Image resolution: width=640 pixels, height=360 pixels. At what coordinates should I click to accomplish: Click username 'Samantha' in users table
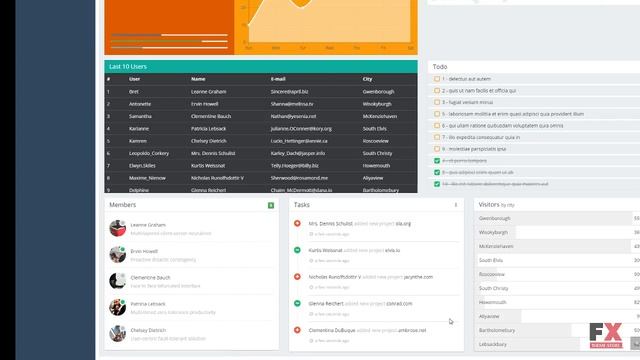[x=140, y=116]
